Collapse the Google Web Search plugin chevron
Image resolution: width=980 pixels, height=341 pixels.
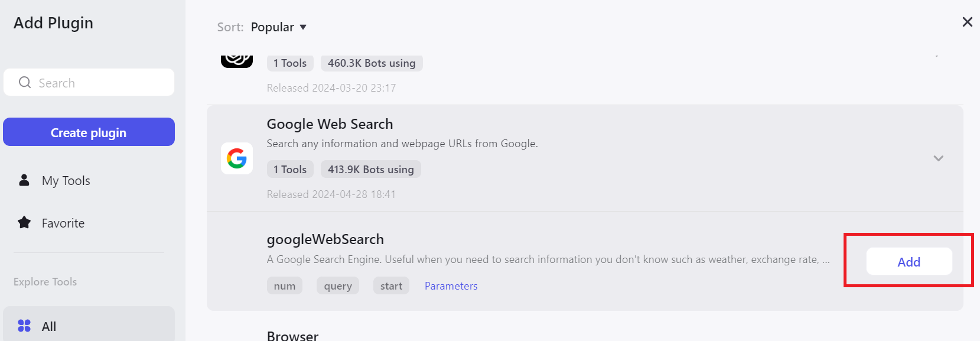pos(938,158)
